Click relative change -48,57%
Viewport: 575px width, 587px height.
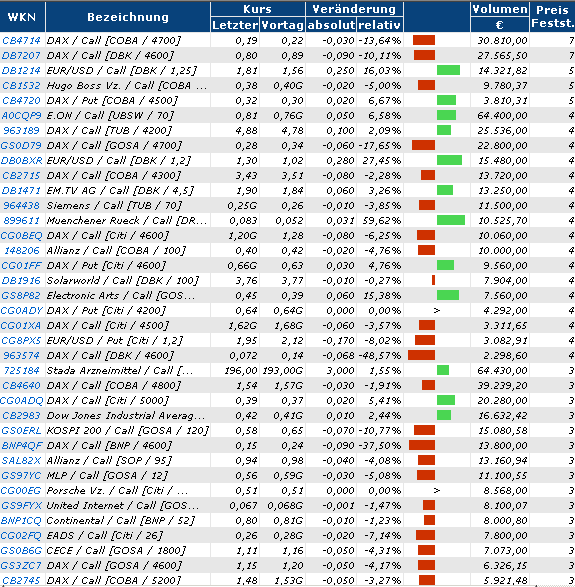coord(380,355)
